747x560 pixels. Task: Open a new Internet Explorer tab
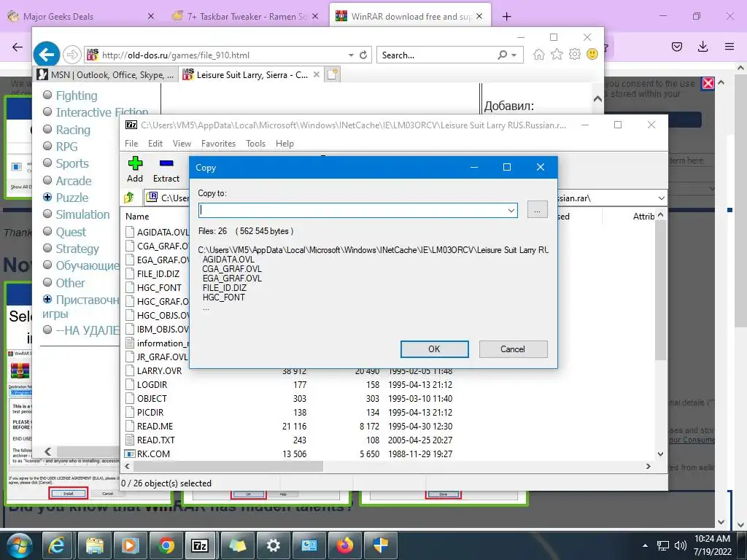pos(333,75)
